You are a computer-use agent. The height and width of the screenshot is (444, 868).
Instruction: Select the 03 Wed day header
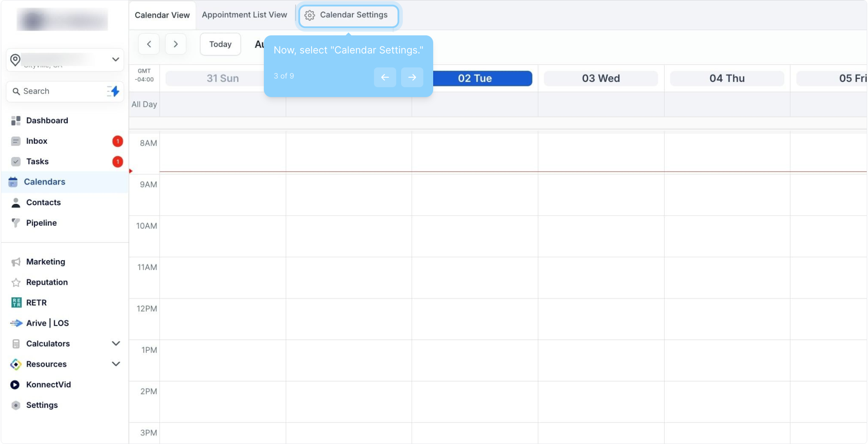tap(600, 78)
